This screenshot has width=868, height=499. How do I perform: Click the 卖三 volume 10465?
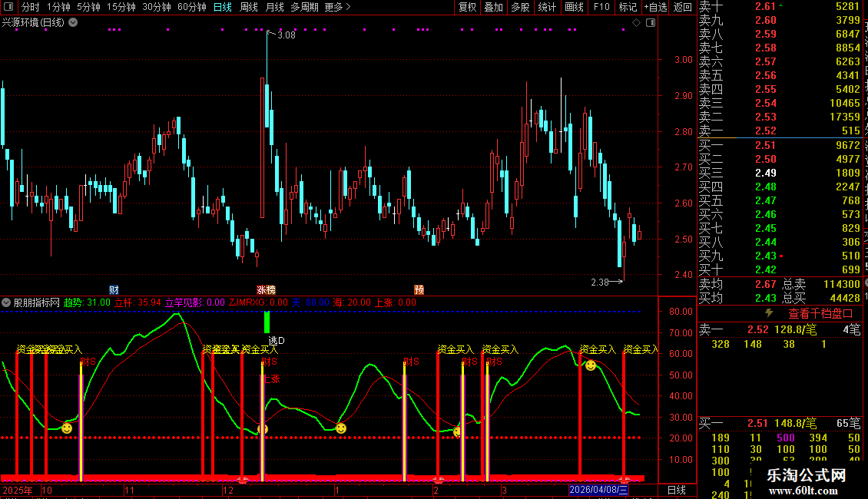845,104
